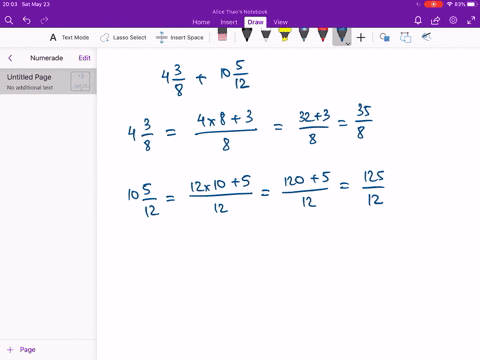The image size is (480, 360).
Task: Enter full screen mode arrows icon
Action: 471,21
